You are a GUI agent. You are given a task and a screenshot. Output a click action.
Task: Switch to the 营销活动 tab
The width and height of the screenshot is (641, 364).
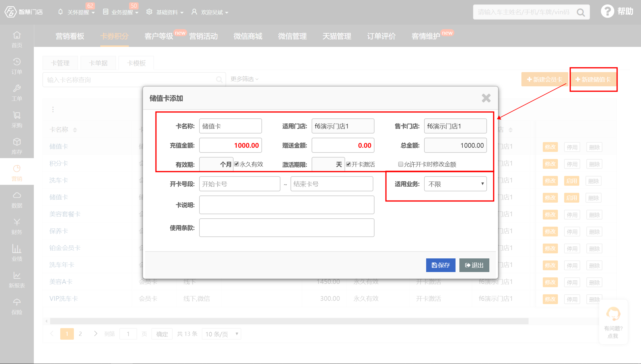coord(204,36)
